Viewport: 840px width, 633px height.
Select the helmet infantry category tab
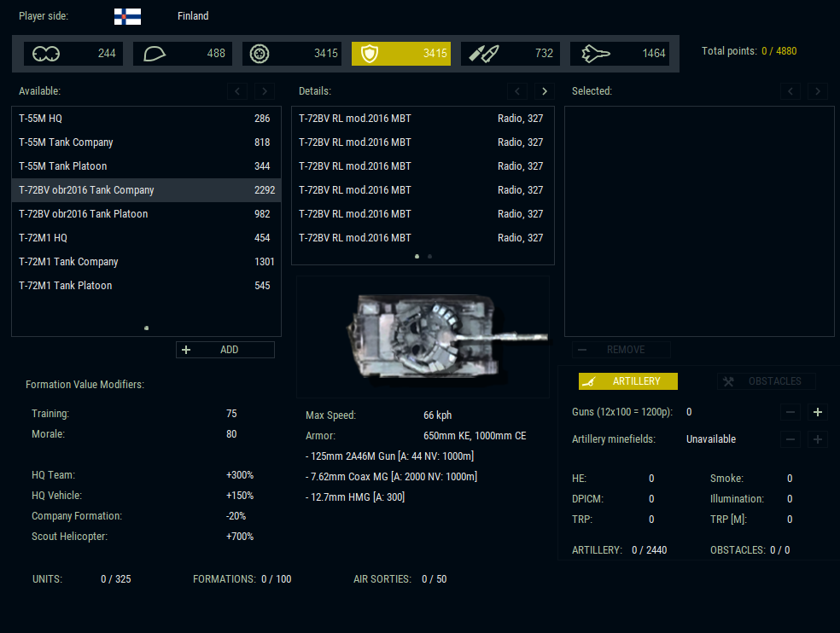tap(182, 54)
